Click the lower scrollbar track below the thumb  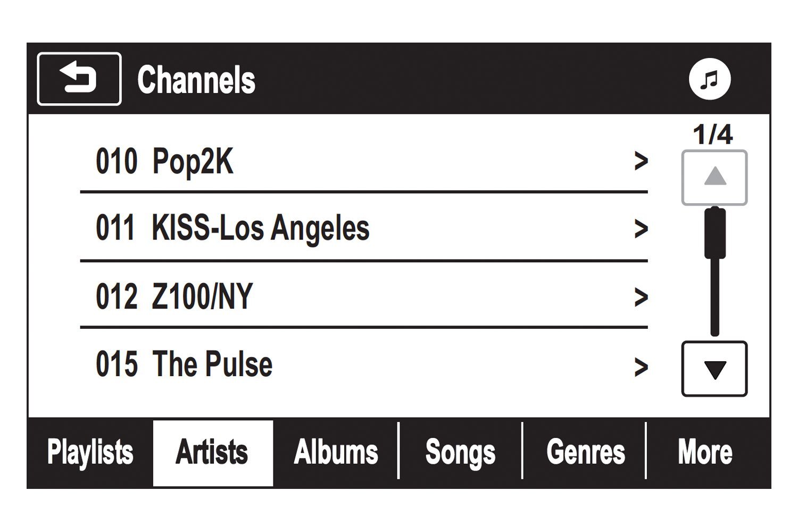point(715,303)
